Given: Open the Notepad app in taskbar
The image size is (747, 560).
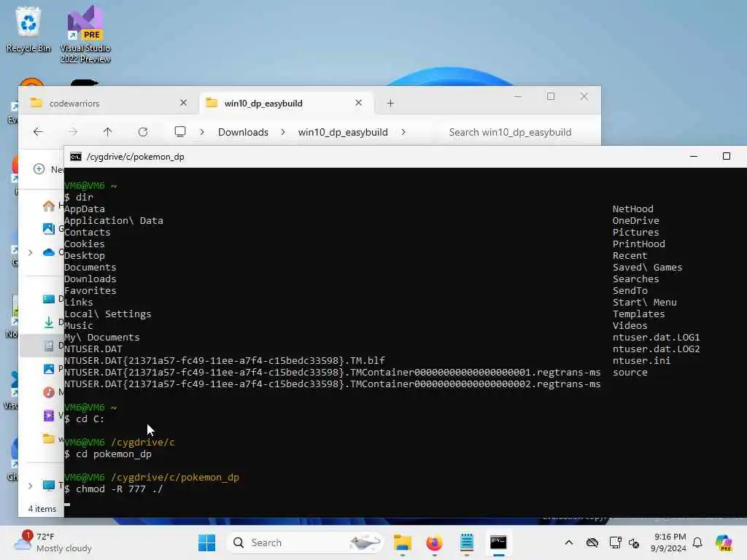Looking at the screenshot, I should point(466,542).
